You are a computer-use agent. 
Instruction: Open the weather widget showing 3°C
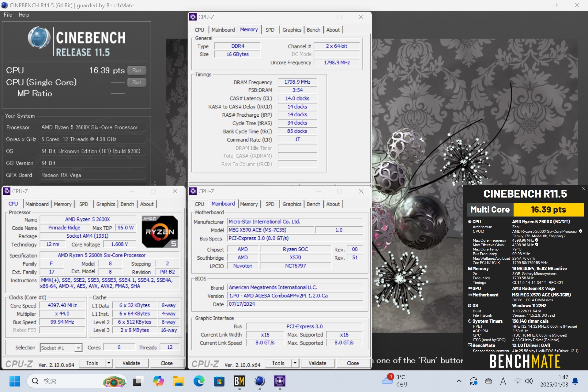tap(395, 380)
